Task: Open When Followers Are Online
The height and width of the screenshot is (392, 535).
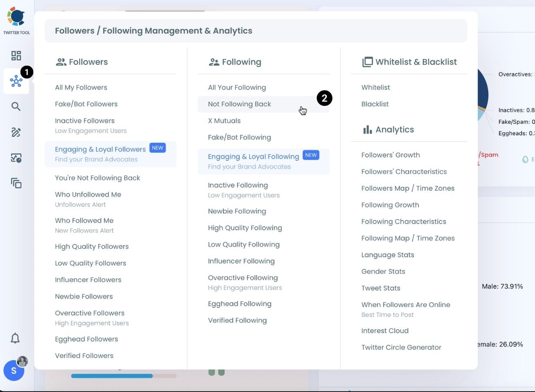Action: 405,305
